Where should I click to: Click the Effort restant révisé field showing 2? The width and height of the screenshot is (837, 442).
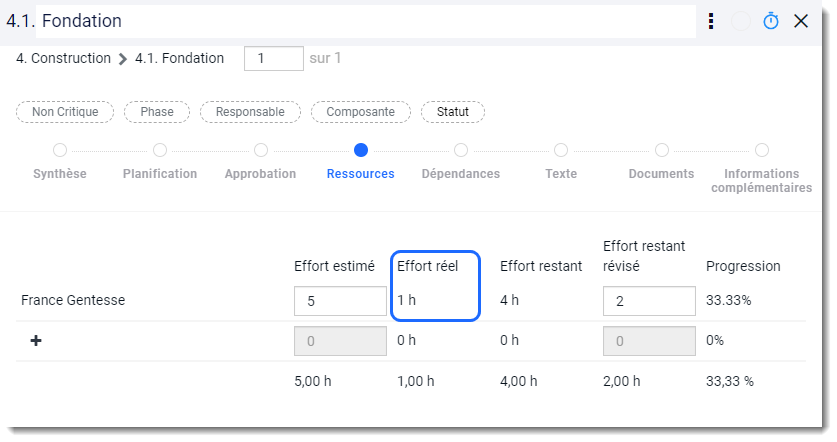click(649, 301)
